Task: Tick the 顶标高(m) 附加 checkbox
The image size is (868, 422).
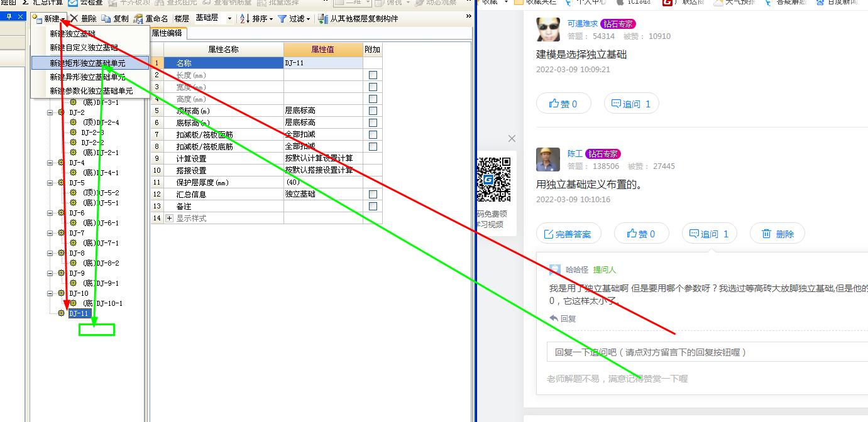Action: click(x=373, y=111)
